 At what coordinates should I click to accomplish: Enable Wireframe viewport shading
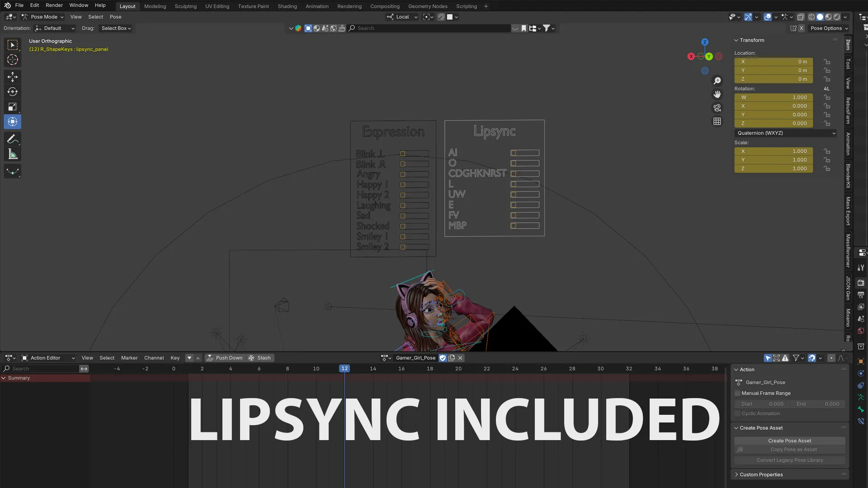tap(811, 17)
